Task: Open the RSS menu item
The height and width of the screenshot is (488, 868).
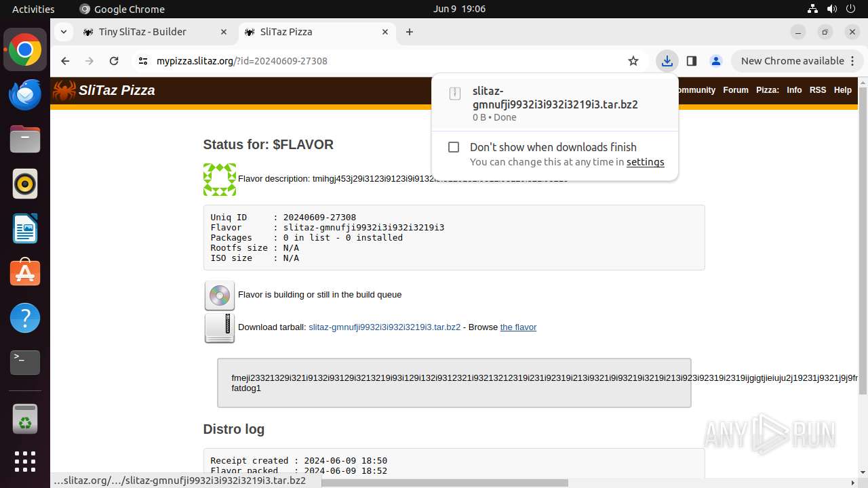Action: 818,90
